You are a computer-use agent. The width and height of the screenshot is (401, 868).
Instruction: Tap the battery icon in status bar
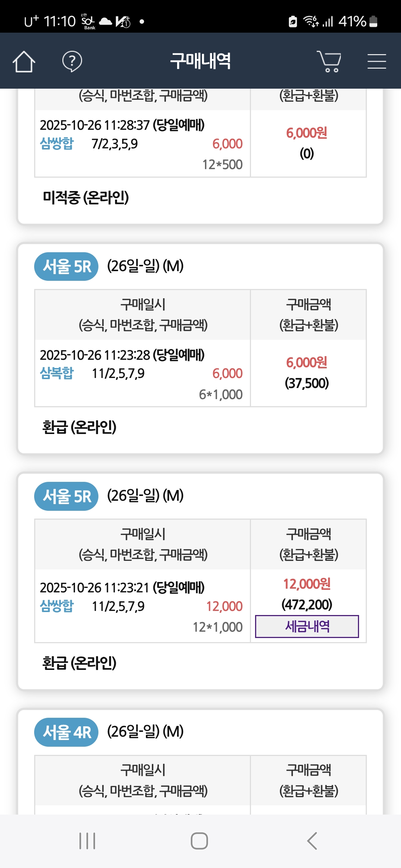pos(374,22)
